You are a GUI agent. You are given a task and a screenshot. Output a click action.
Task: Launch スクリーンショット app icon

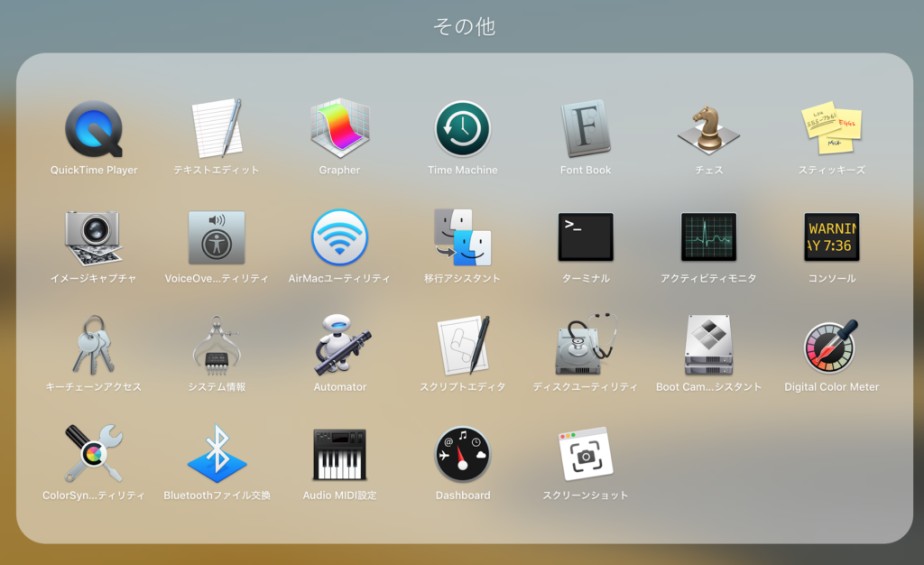586,454
